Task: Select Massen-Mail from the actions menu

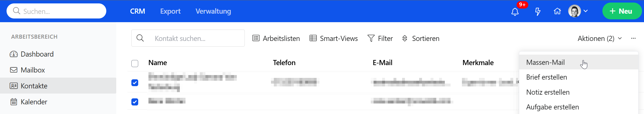Action: (545, 62)
